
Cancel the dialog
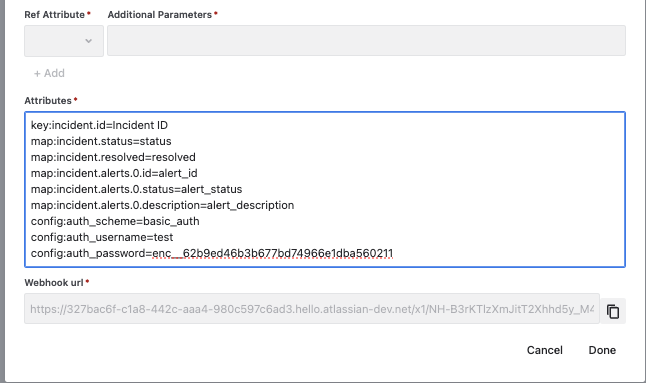click(x=545, y=350)
